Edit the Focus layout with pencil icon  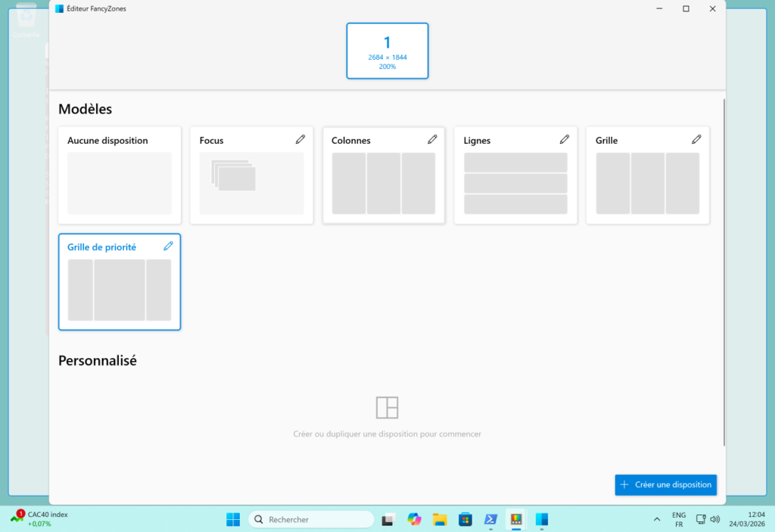300,140
